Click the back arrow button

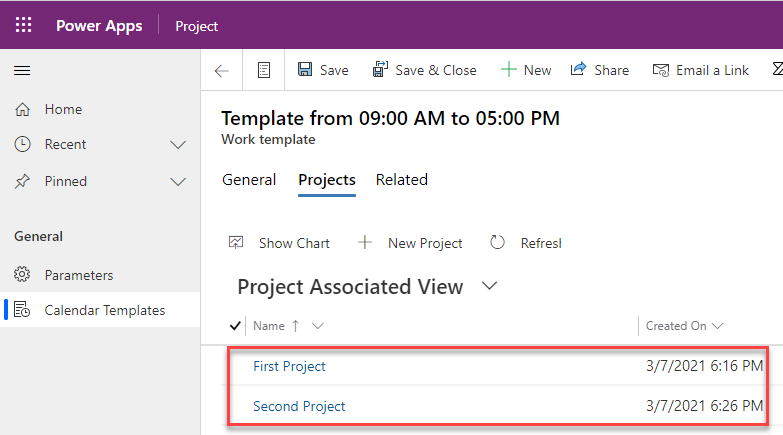pyautogui.click(x=222, y=70)
